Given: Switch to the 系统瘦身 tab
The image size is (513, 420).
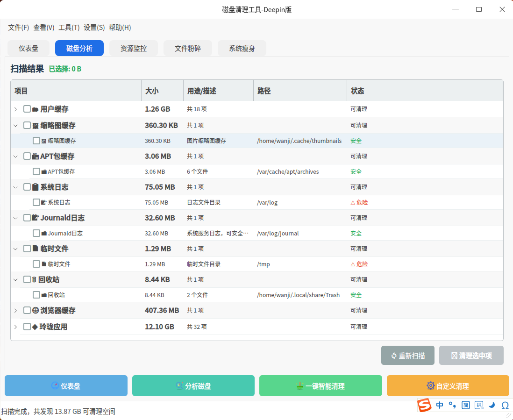Looking at the screenshot, I should (x=242, y=48).
